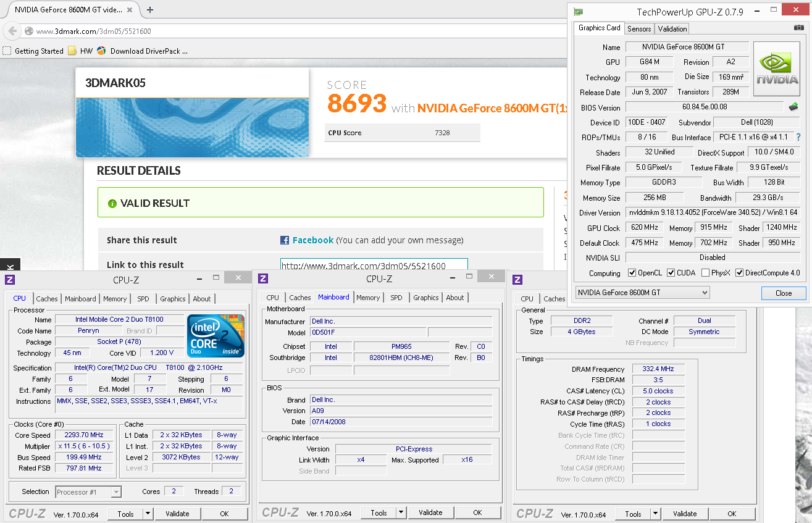
Task: Click the Facebook share icon
Action: pos(285,240)
